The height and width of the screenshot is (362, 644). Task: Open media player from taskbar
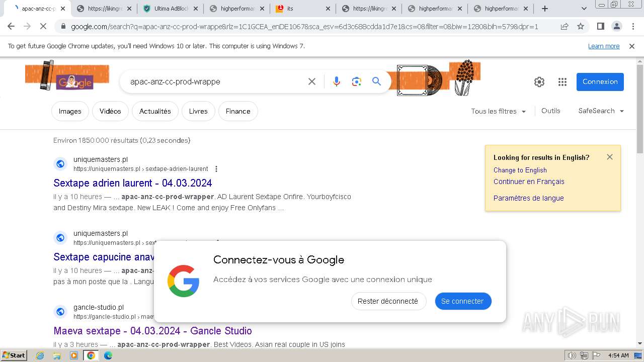click(x=74, y=355)
